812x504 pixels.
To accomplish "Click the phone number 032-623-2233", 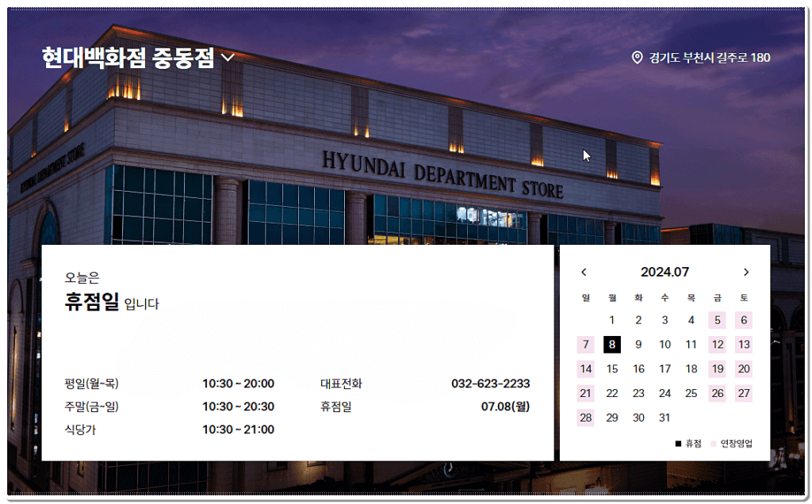I will 490,384.
